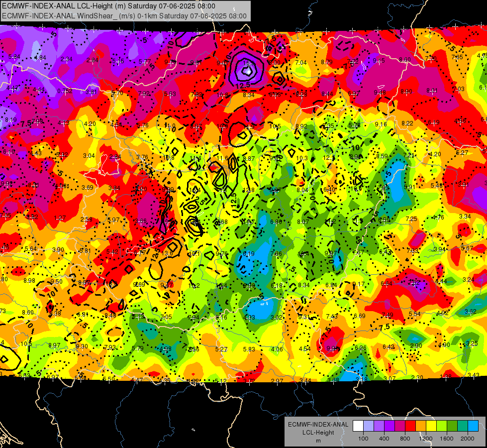Click the WindShear 0-1km title line
487x448 pixels.
(124, 16)
